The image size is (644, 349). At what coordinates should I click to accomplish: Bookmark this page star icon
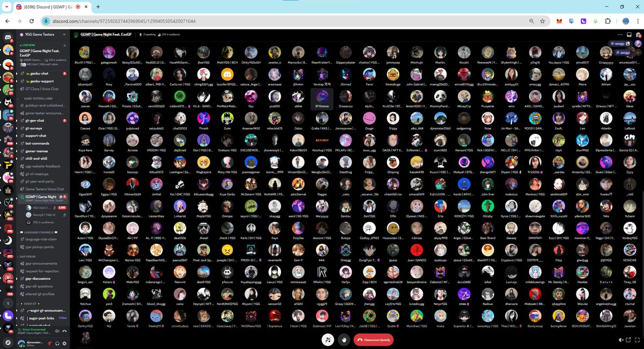click(543, 21)
